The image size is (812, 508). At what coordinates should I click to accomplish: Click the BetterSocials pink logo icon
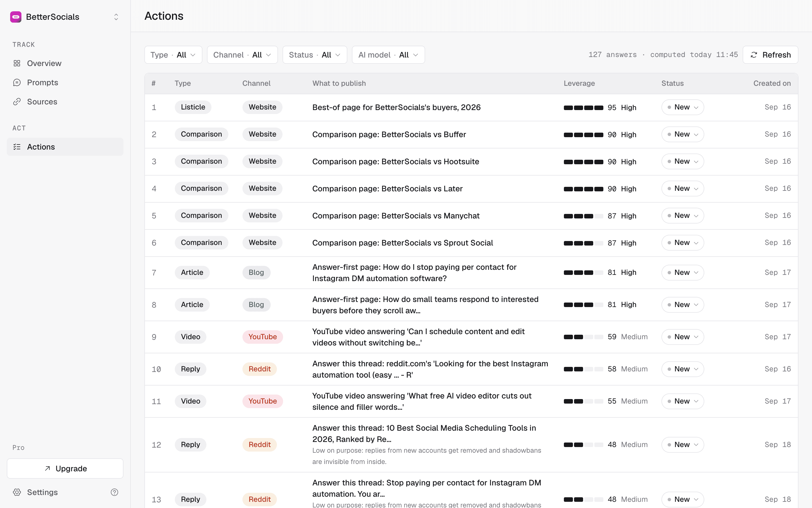[x=16, y=17]
